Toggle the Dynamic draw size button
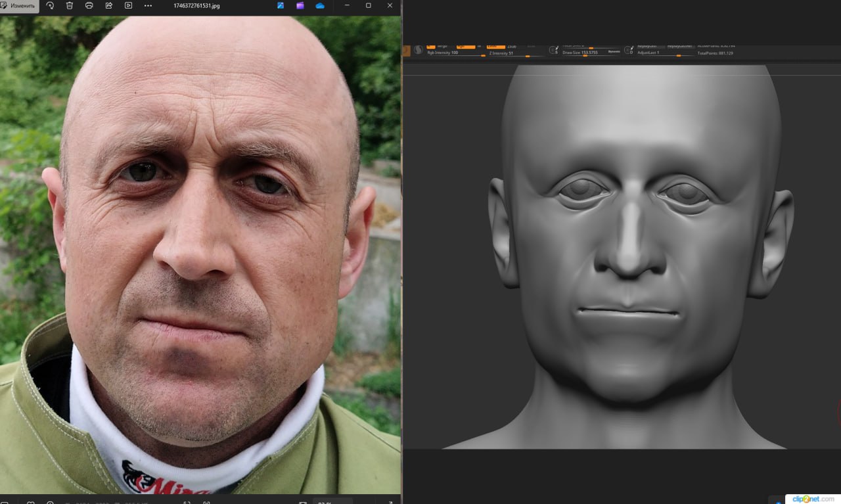This screenshot has width=841, height=504. tap(614, 51)
